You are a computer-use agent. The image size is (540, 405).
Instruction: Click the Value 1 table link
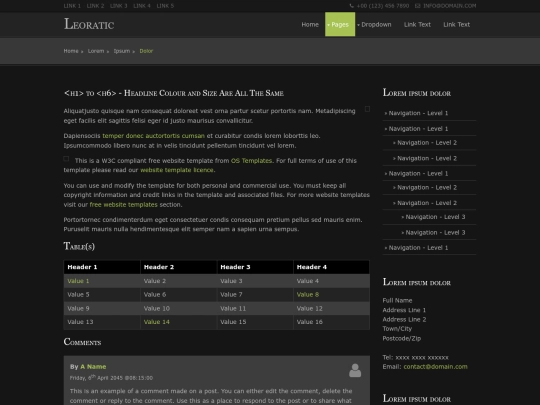coord(78,281)
